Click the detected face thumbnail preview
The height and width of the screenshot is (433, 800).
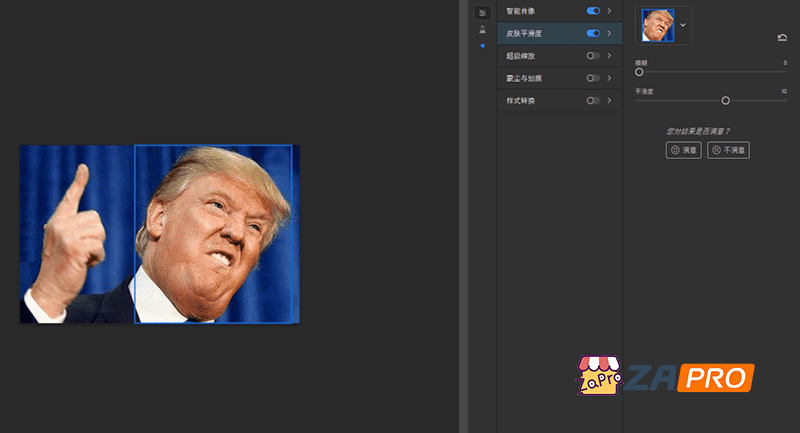(x=658, y=25)
